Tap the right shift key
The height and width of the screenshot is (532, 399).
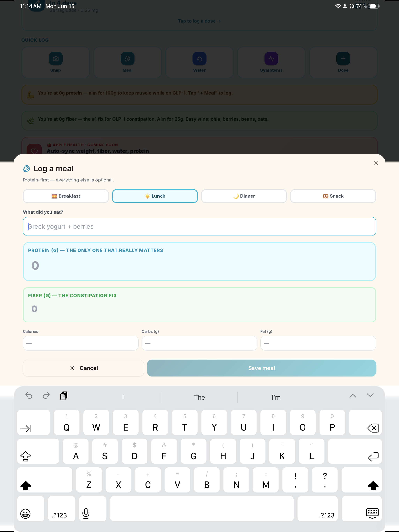click(x=361, y=480)
